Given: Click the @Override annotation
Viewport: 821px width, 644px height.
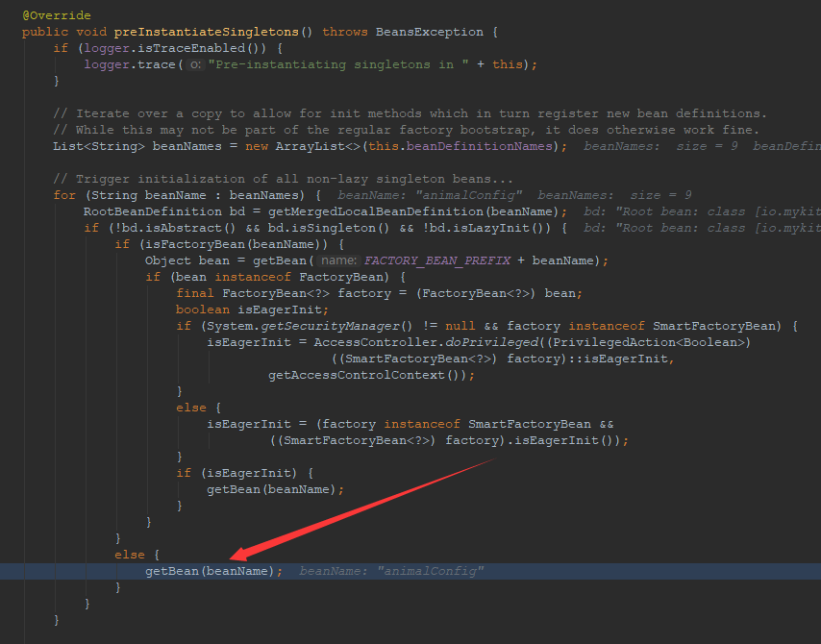Looking at the screenshot, I should pyautogui.click(x=57, y=16).
